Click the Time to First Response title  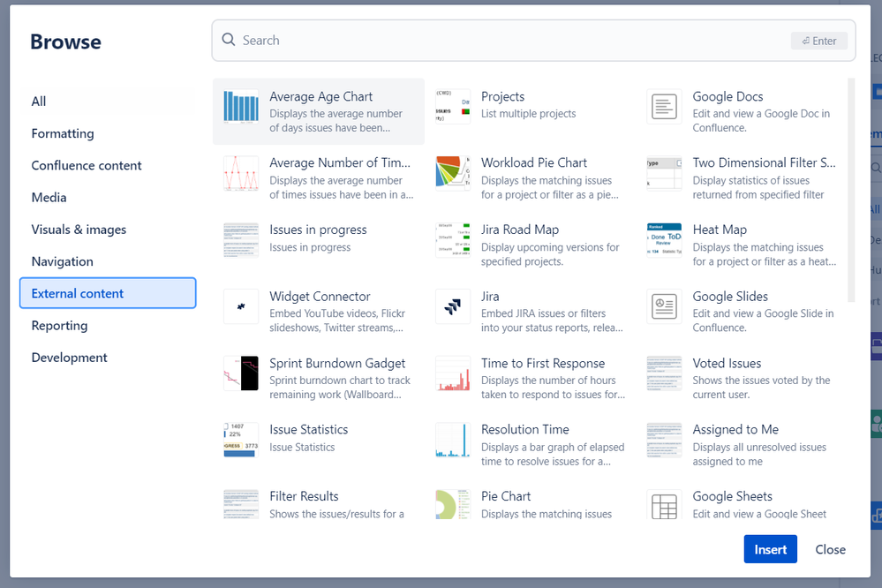(x=543, y=363)
